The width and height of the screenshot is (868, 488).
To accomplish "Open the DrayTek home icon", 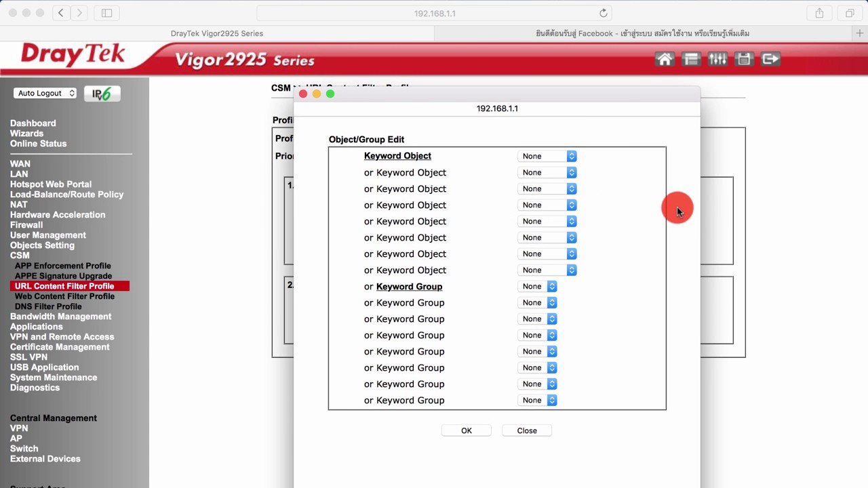I will pos(665,60).
